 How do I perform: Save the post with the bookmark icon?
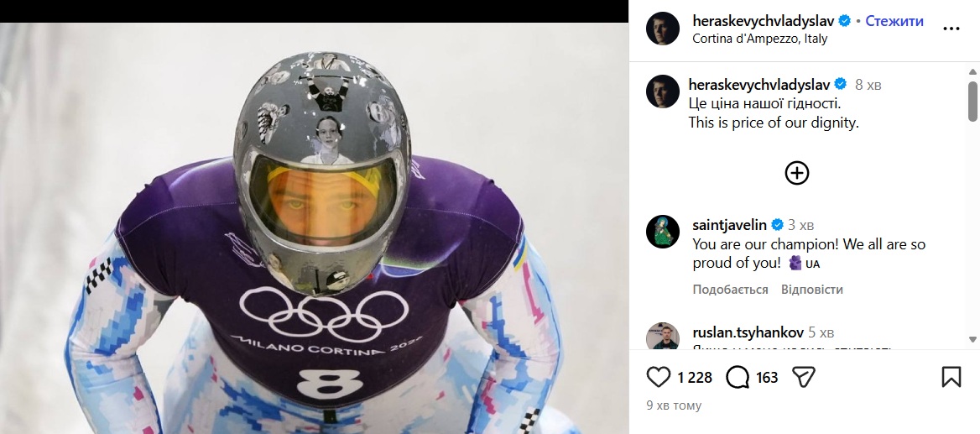click(x=951, y=377)
